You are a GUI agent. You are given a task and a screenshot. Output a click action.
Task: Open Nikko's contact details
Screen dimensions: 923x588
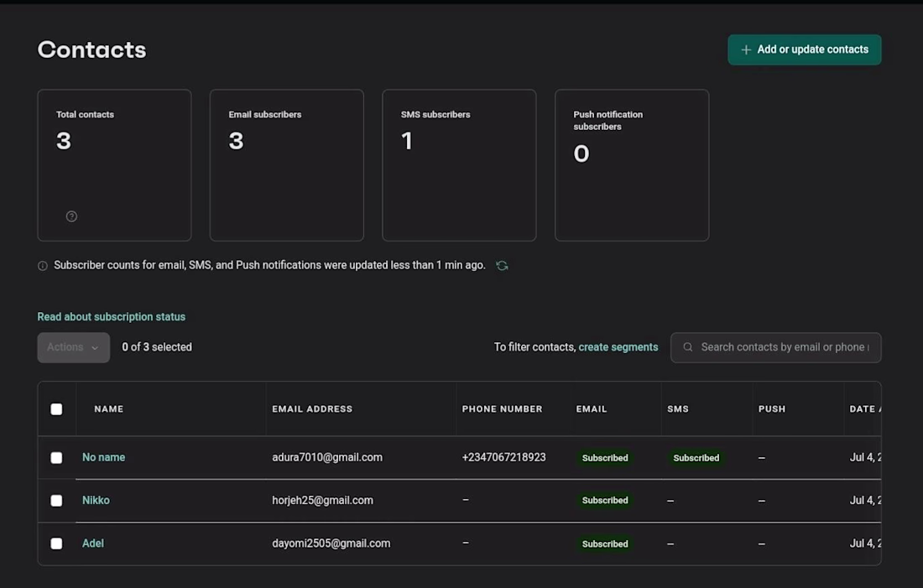[96, 500]
